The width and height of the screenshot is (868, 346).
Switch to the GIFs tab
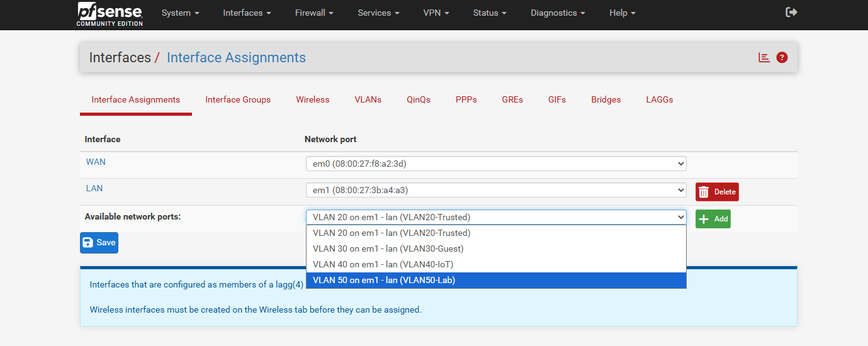(x=557, y=99)
